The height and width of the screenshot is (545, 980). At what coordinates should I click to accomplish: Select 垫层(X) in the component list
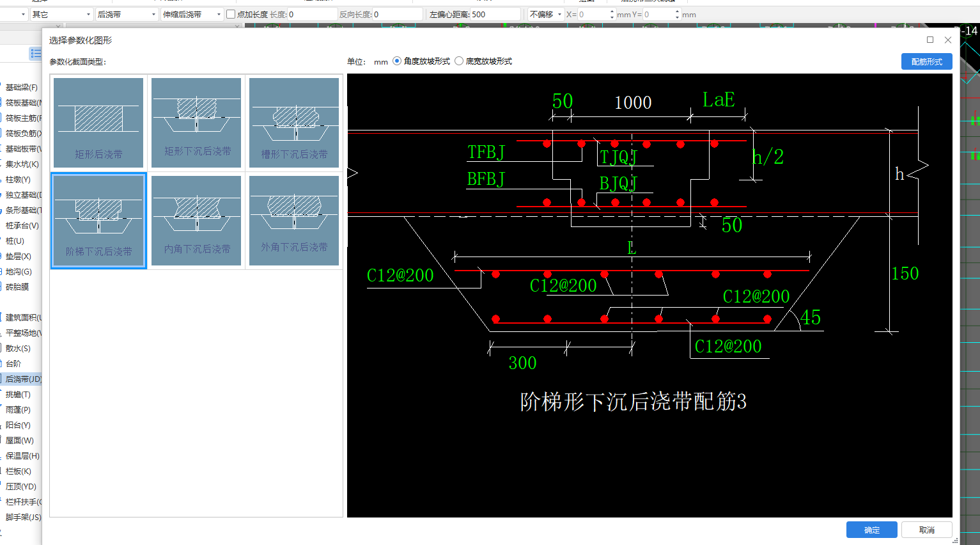pyautogui.click(x=18, y=256)
